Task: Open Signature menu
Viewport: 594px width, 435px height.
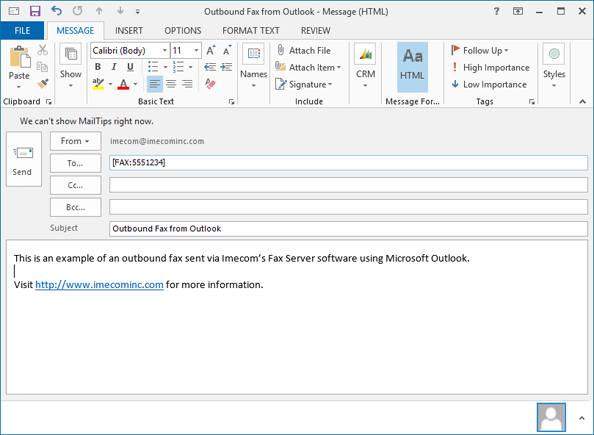Action: tap(303, 84)
